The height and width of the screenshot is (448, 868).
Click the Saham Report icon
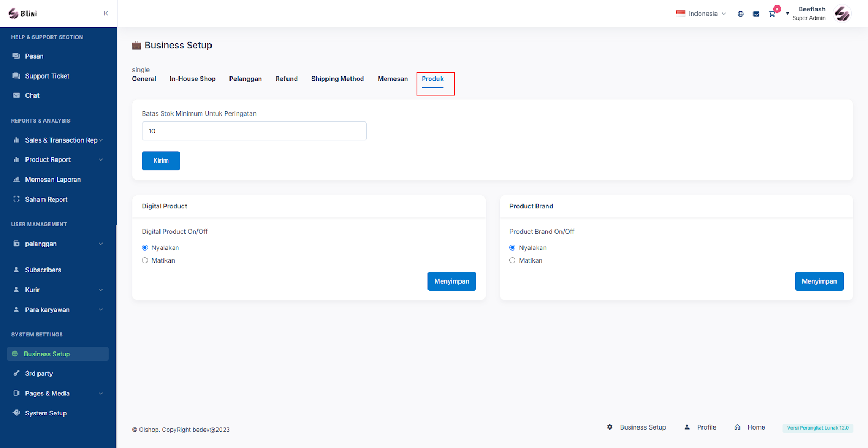16,199
